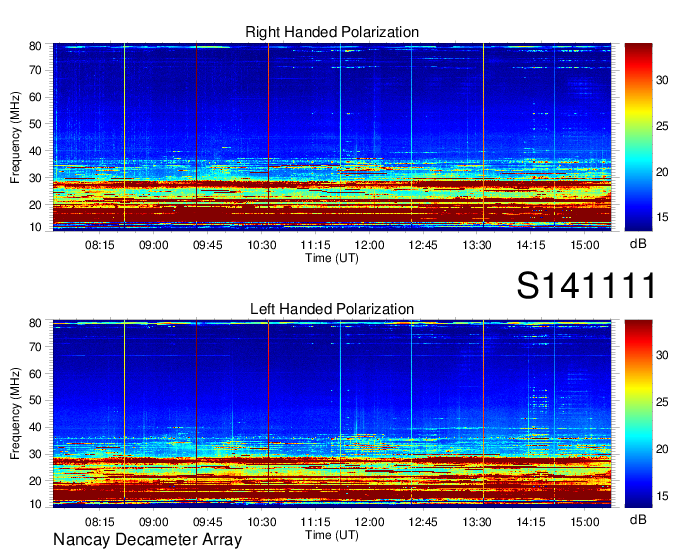Select the large "S141111" date label
The height and width of the screenshot is (552, 680).
(586, 286)
